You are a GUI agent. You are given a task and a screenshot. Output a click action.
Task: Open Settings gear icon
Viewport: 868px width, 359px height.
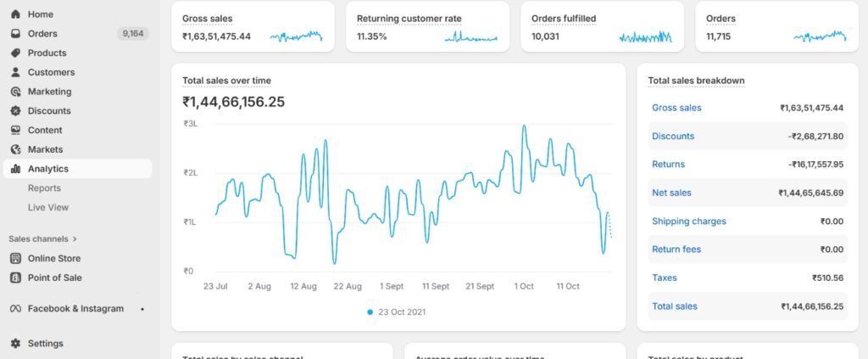(15, 344)
